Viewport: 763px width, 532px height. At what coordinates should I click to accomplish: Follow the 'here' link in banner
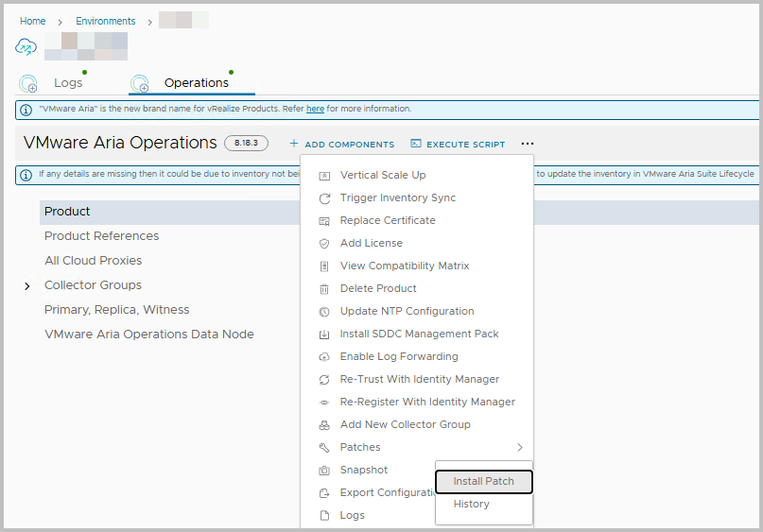[x=315, y=109]
